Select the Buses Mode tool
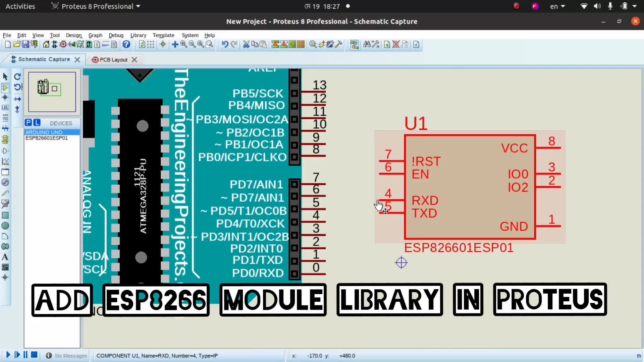Viewport: 644px width, 362px height. 5,128
